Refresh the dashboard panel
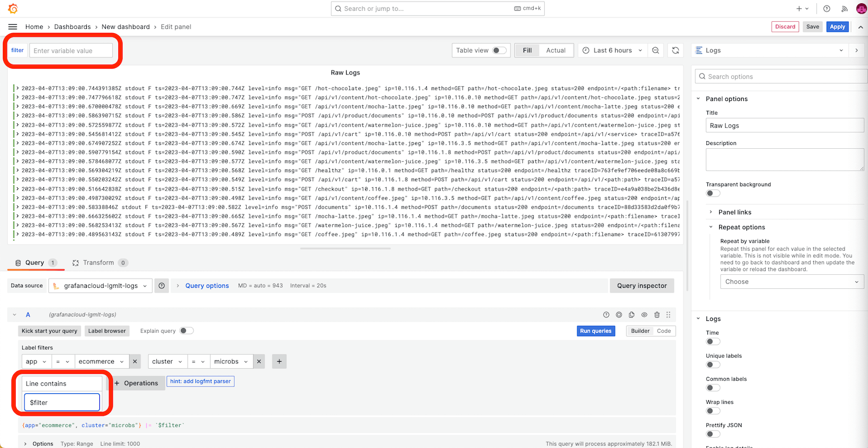The width and height of the screenshot is (868, 448). [x=675, y=51]
